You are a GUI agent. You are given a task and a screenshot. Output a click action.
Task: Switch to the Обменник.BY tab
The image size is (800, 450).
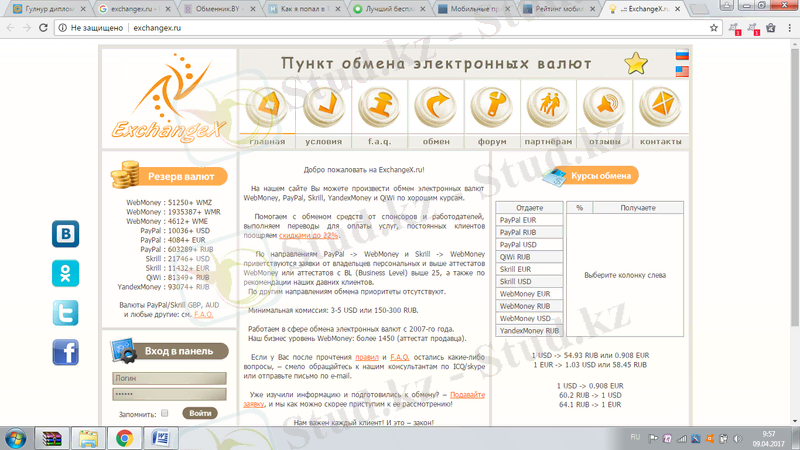218,9
